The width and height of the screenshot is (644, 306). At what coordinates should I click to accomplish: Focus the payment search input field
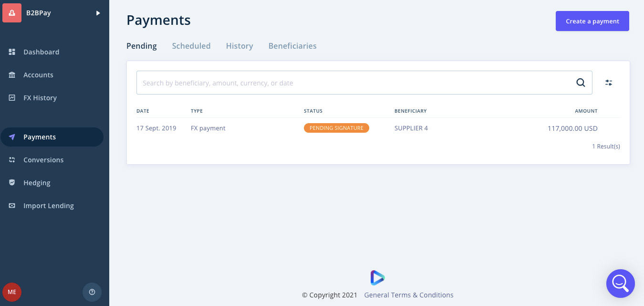(x=353, y=83)
